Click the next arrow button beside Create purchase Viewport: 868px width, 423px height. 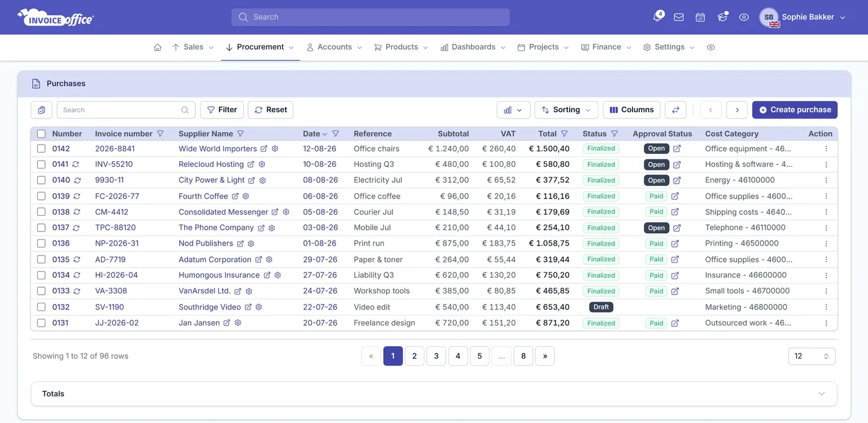[737, 110]
